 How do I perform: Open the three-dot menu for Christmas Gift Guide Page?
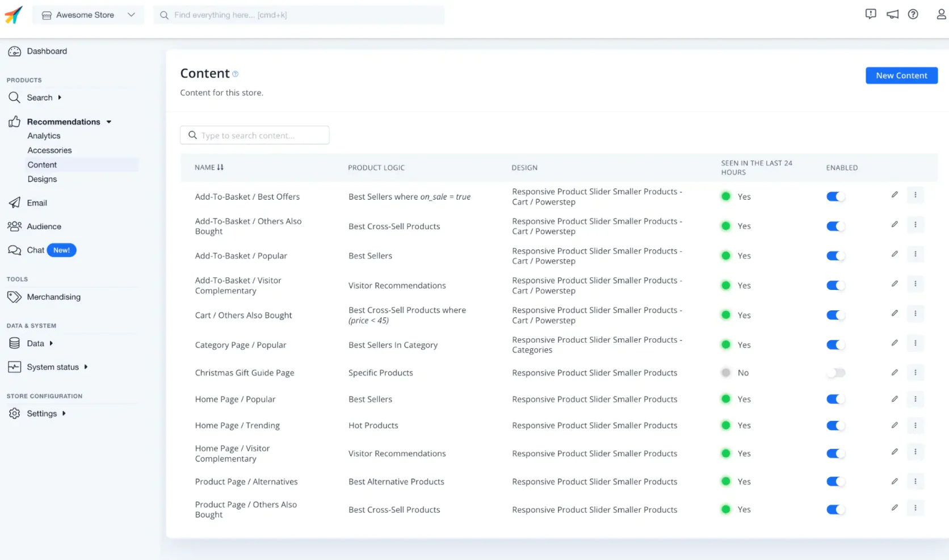point(915,372)
